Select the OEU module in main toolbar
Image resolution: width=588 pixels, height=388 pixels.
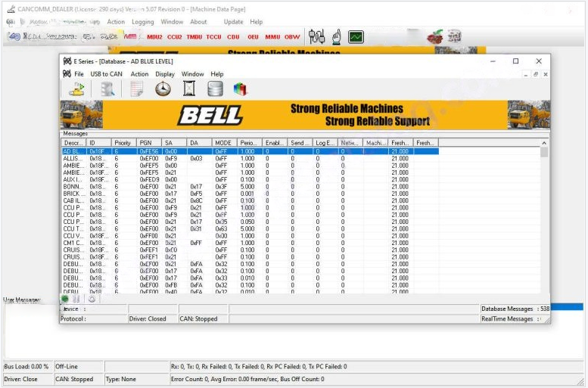pyautogui.click(x=253, y=37)
